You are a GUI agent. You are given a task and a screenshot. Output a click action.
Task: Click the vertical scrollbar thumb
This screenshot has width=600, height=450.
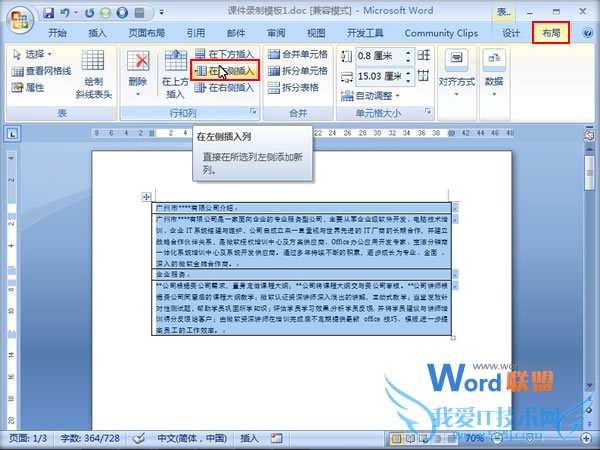[x=589, y=172]
